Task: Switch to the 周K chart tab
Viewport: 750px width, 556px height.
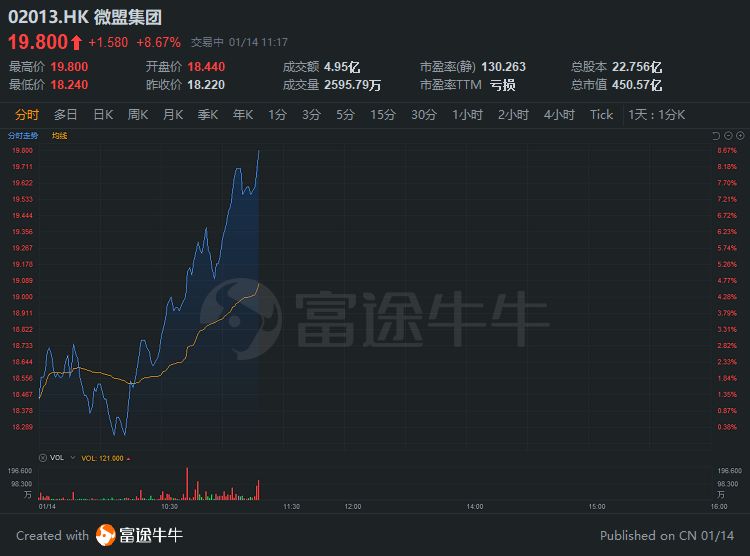Action: point(138,115)
